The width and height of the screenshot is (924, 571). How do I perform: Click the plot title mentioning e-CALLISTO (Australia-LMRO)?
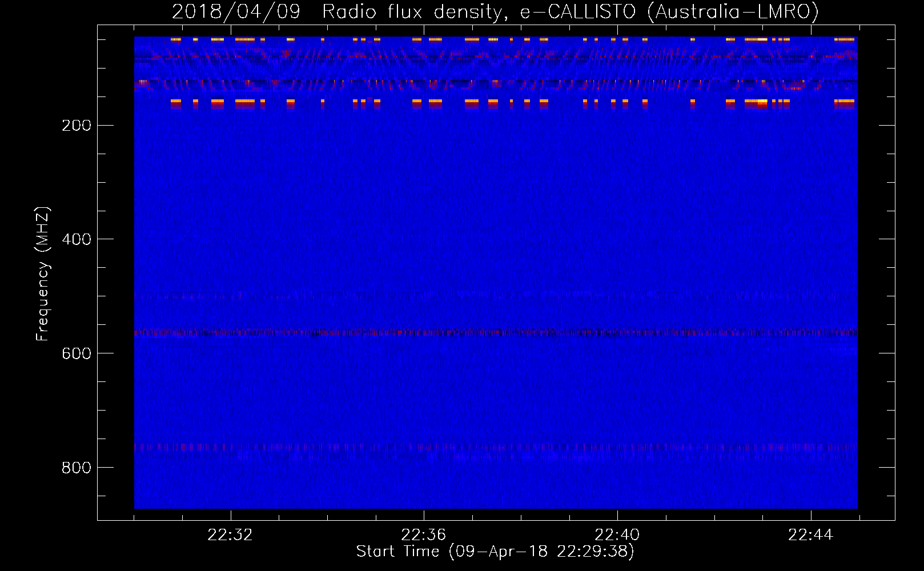(x=495, y=11)
